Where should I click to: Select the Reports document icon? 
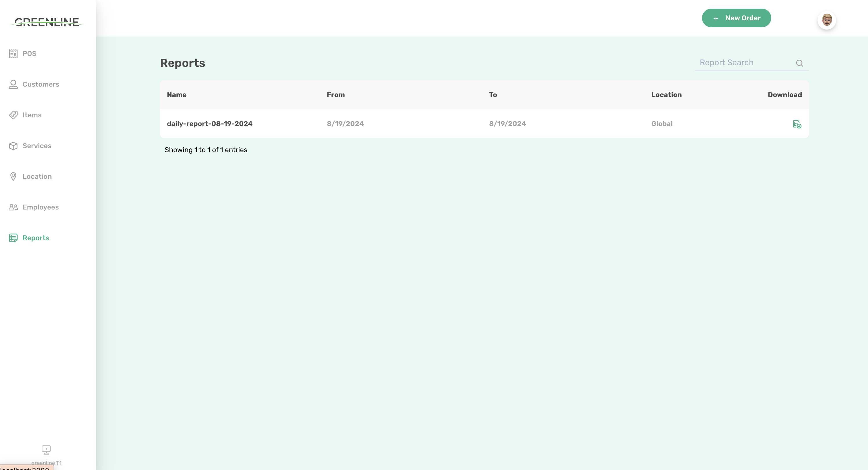point(14,238)
